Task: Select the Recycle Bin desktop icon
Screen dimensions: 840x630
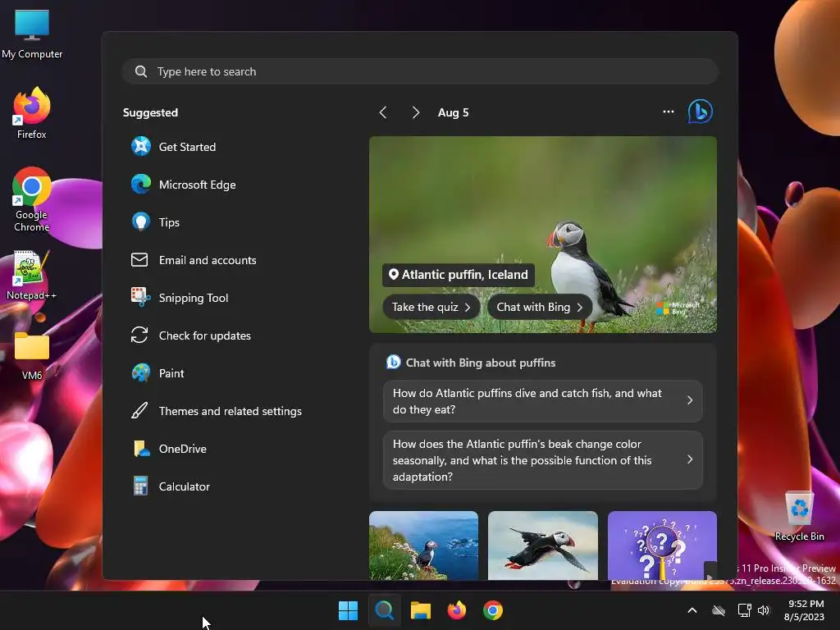Action: coord(799,516)
